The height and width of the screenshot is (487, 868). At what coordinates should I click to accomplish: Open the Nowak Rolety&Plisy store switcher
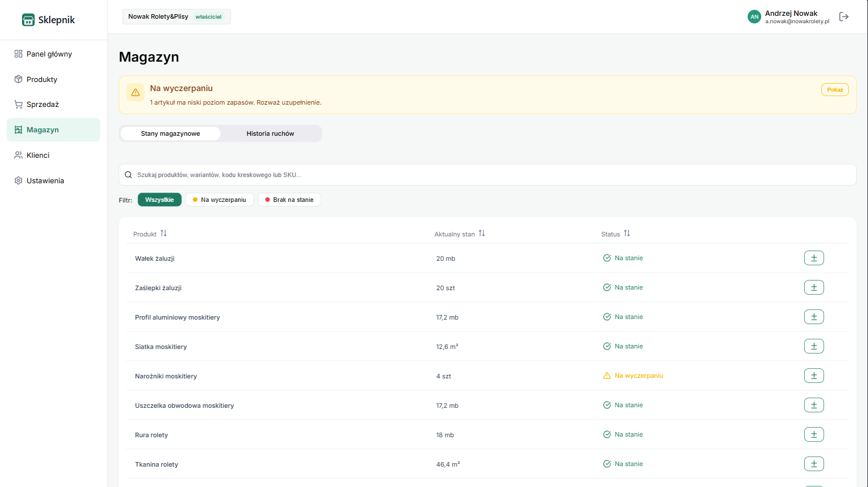(x=176, y=17)
